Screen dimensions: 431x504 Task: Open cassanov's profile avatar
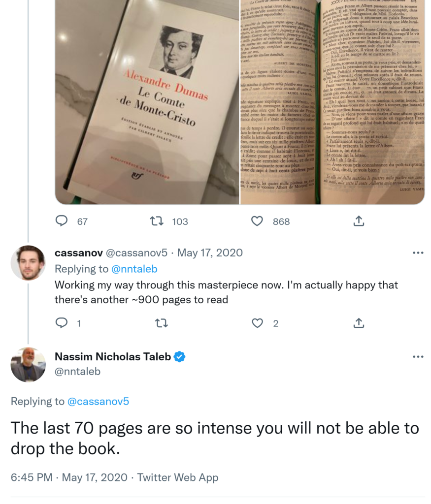28,263
